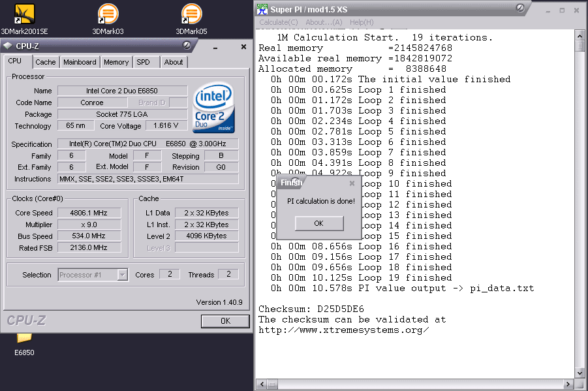Image resolution: width=588 pixels, height=391 pixels.
Task: Open the About...(A) menu in Super PI
Action: click(x=324, y=22)
